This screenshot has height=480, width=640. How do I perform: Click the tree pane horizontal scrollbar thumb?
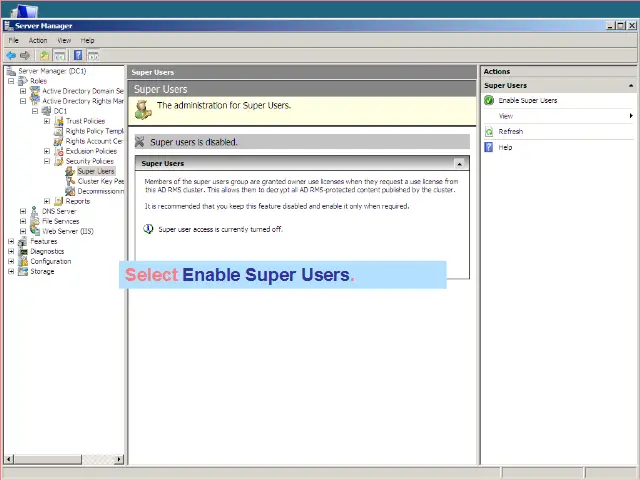point(47,459)
